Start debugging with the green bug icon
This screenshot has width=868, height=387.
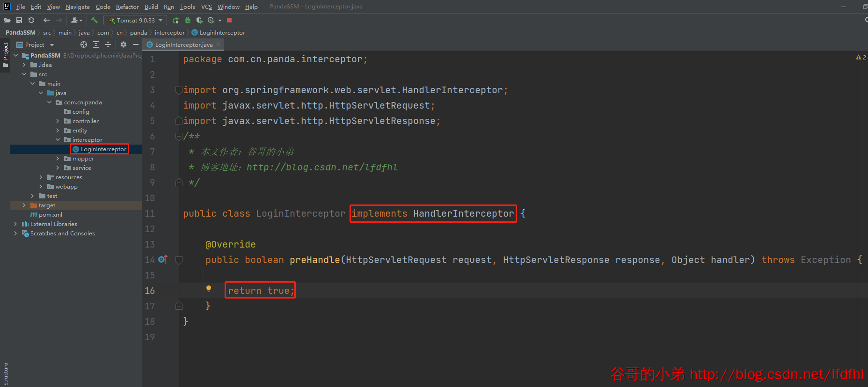click(188, 20)
